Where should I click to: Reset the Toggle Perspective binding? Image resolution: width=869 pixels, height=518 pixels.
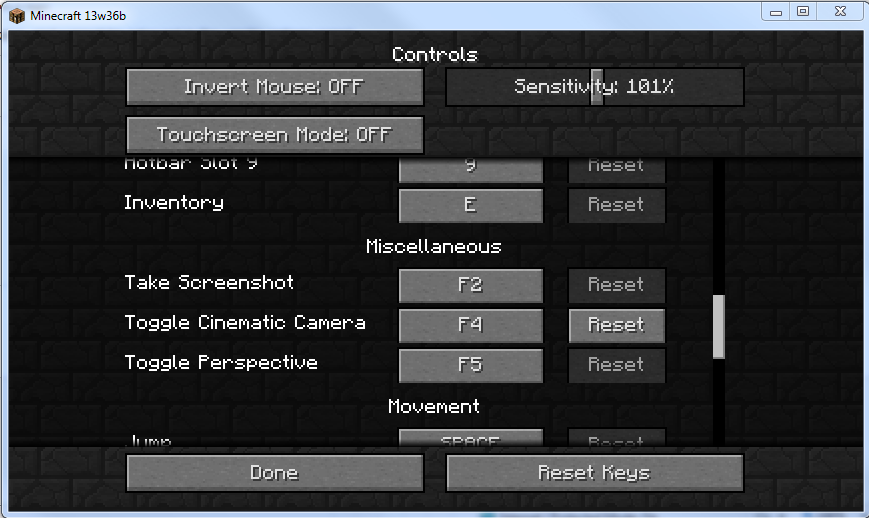(x=616, y=365)
